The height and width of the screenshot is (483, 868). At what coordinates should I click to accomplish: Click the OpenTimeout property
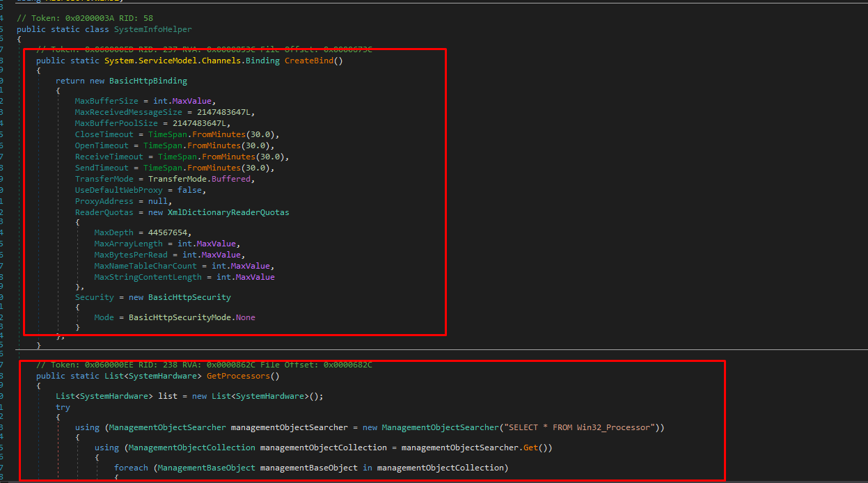point(102,145)
